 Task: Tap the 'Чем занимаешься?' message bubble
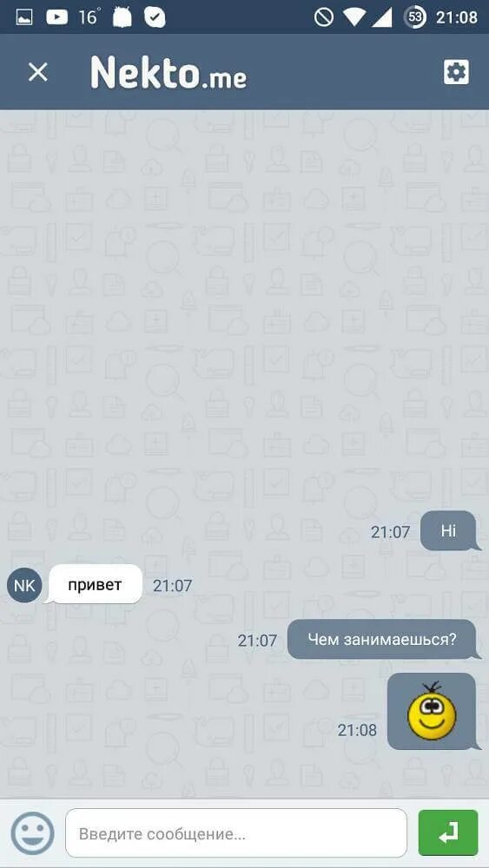[x=383, y=640]
